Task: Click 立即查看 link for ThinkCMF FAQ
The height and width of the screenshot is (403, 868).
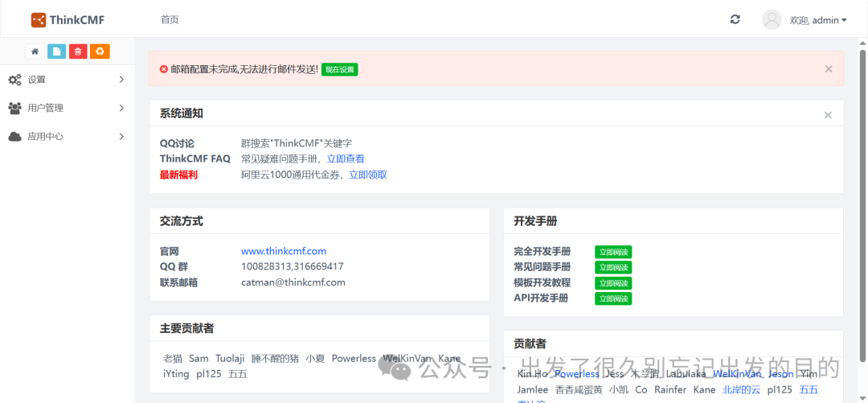Action: [346, 159]
